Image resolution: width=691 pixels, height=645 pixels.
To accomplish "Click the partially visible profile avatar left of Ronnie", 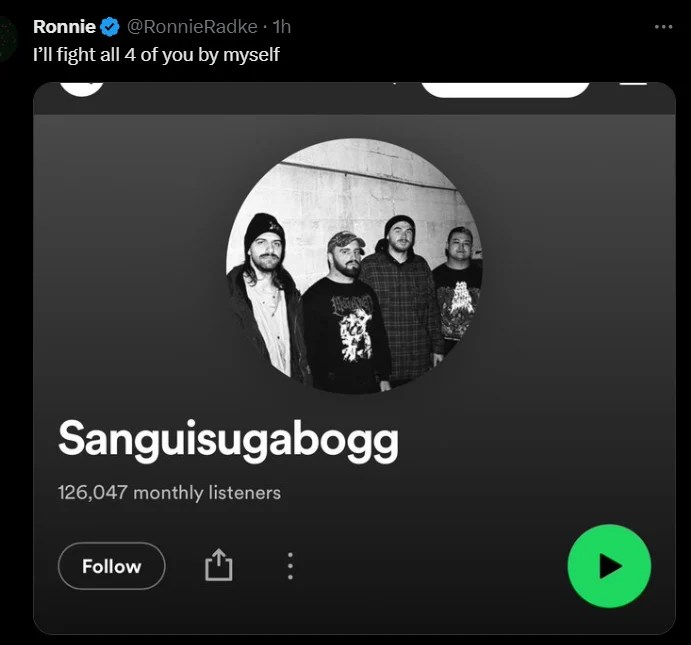I will 7,39.
